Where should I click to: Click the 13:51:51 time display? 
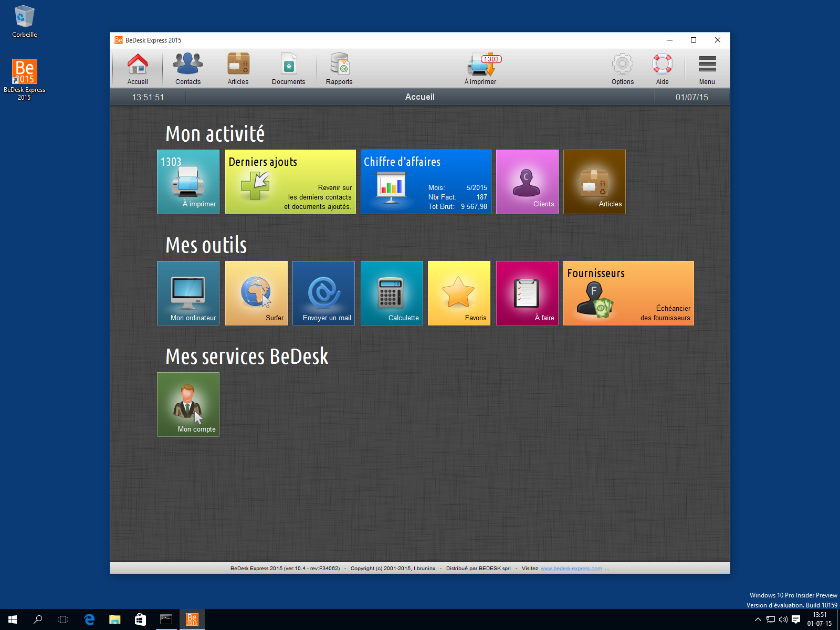click(148, 97)
